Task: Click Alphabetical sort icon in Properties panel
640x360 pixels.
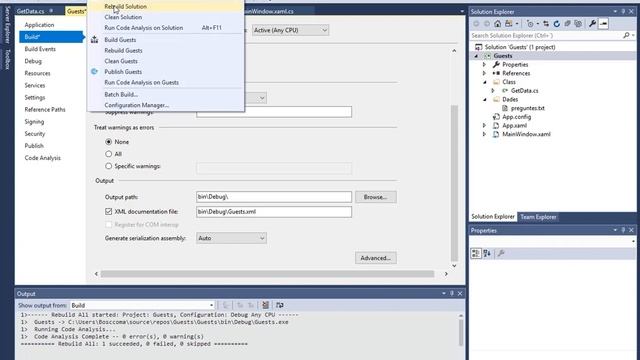Action: pos(487,253)
